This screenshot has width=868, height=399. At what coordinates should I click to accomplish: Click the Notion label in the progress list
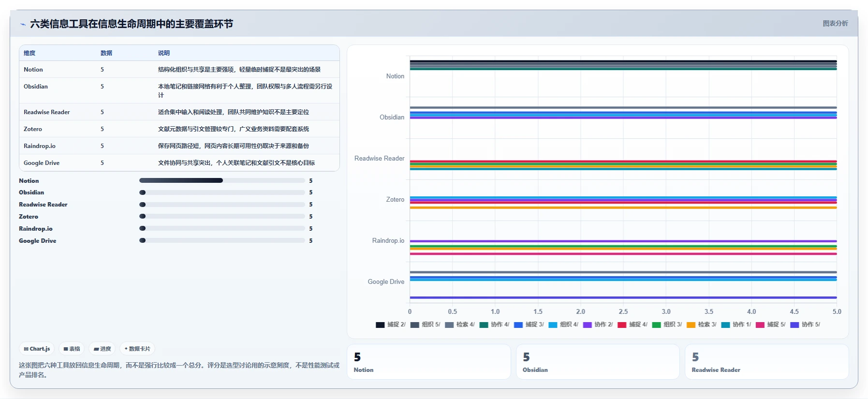29,181
